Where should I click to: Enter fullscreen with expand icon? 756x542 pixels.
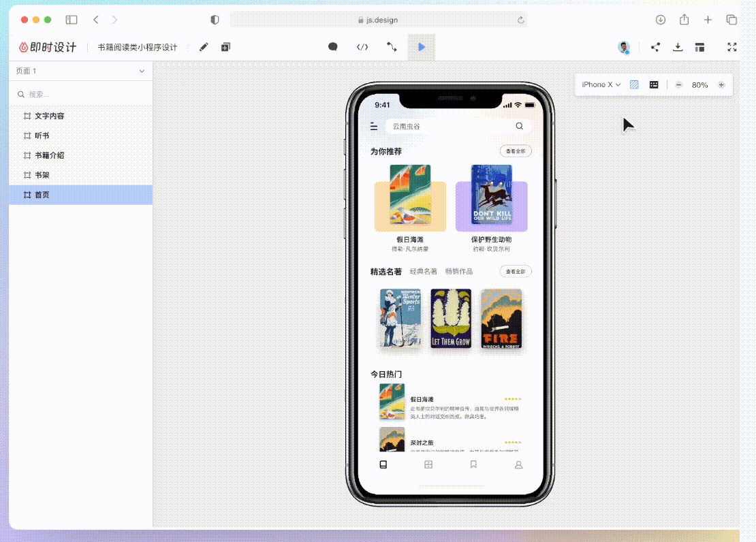[x=731, y=47]
